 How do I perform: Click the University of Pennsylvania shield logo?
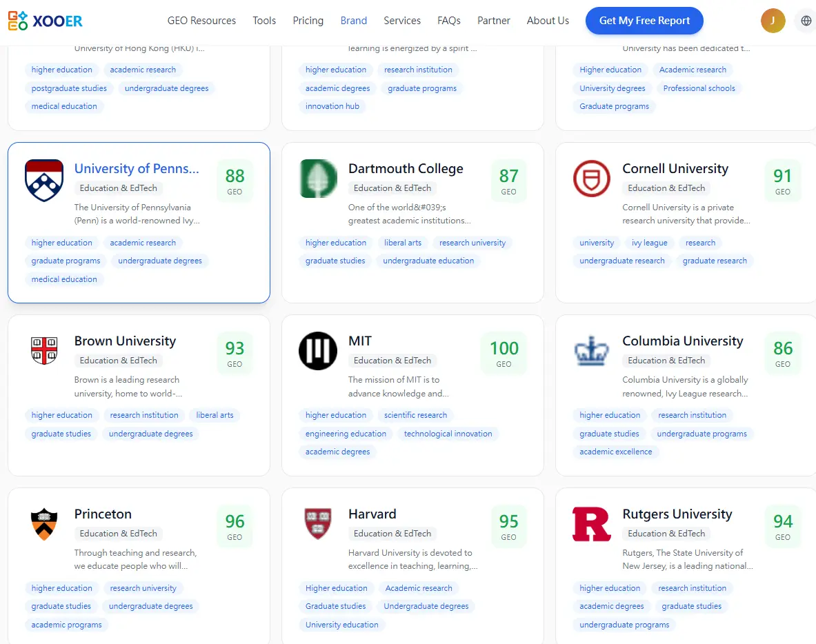point(44,180)
